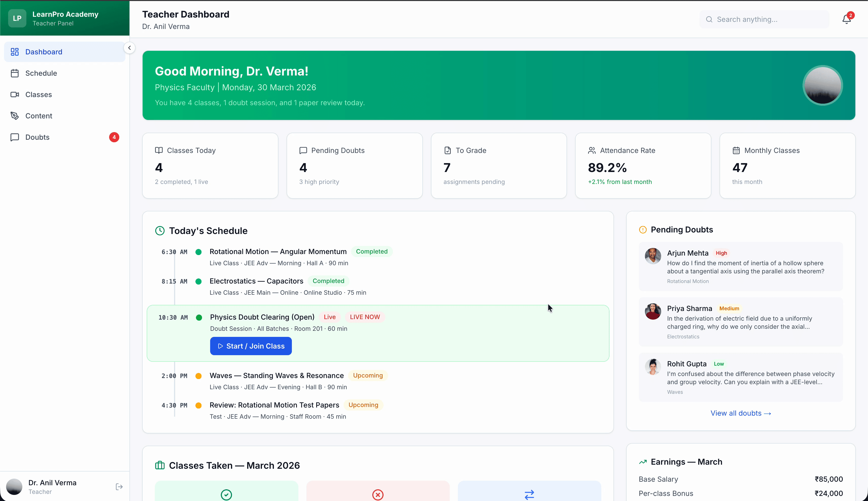Image resolution: width=868 pixels, height=501 pixels.
Task: Click the LIVE NOW status badge
Action: 365,317
